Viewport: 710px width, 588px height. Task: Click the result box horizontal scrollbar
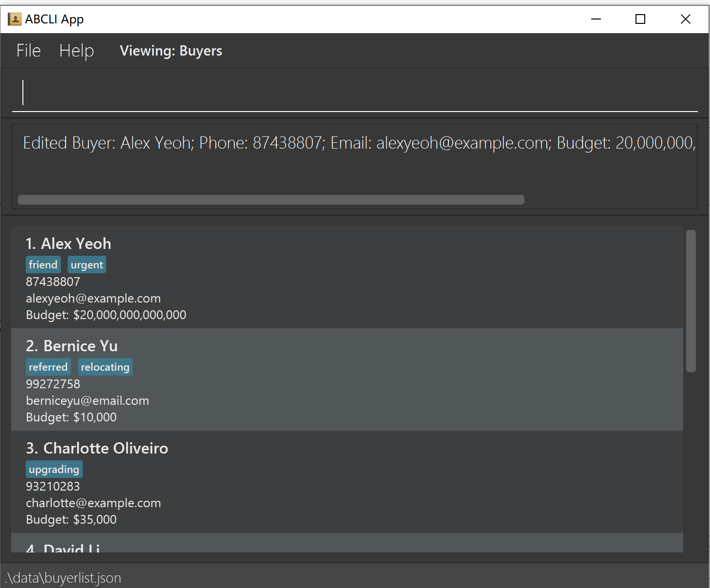coord(271,200)
